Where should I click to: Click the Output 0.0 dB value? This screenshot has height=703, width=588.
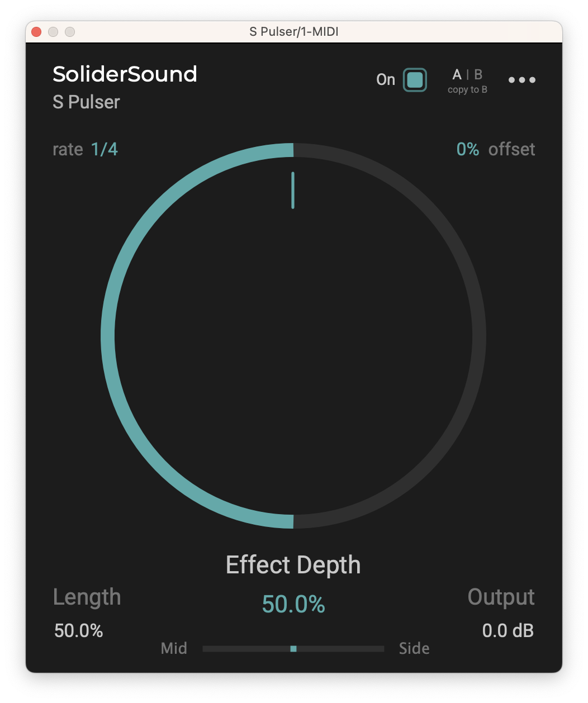tap(508, 631)
